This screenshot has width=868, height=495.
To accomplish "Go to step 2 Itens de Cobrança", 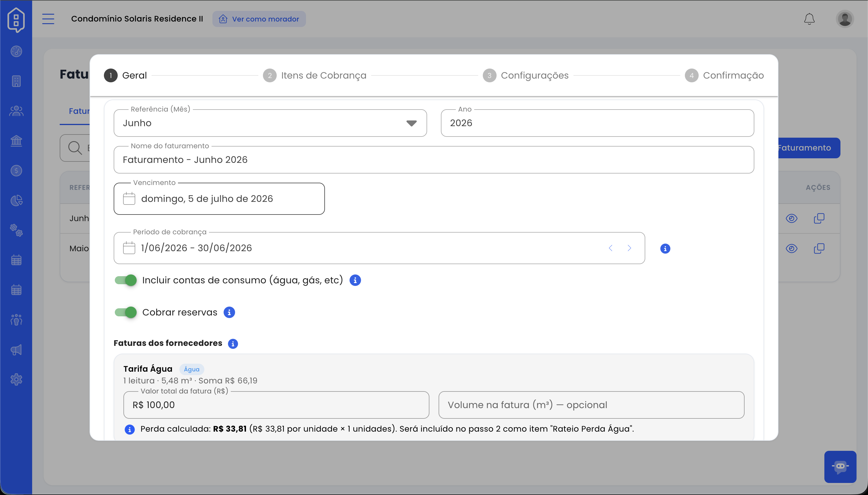I will coord(314,75).
